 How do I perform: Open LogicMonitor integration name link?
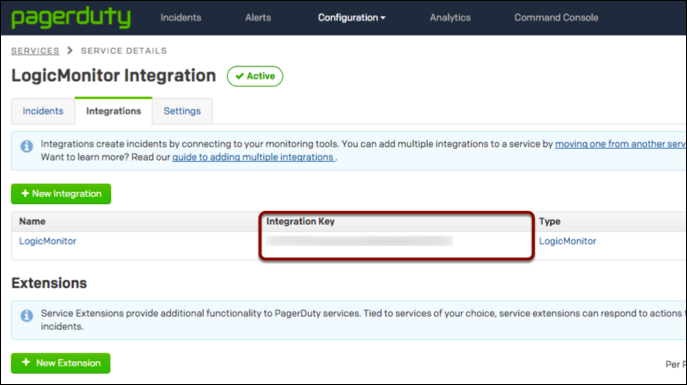click(48, 241)
